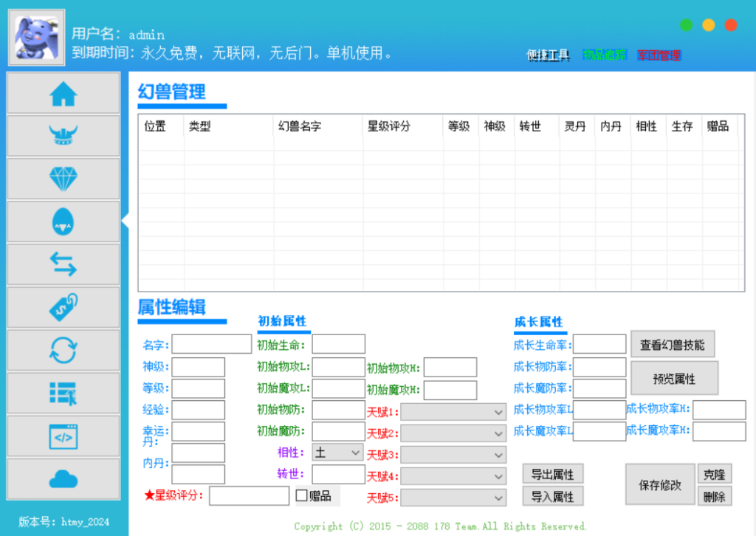
Task: Click the 预览属性 button
Action: coord(674,379)
